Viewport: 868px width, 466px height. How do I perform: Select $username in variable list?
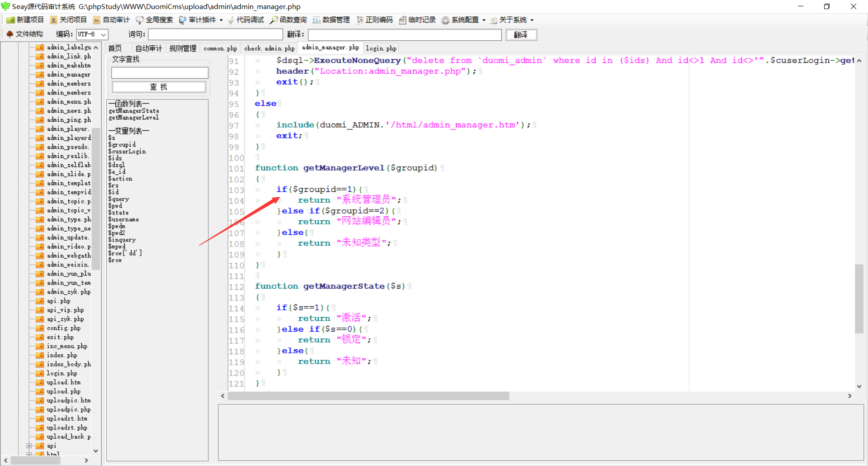[x=123, y=219]
